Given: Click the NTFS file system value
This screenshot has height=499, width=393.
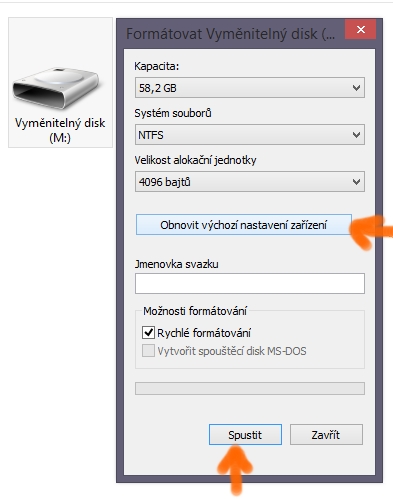Looking at the screenshot, I should pos(151,135).
